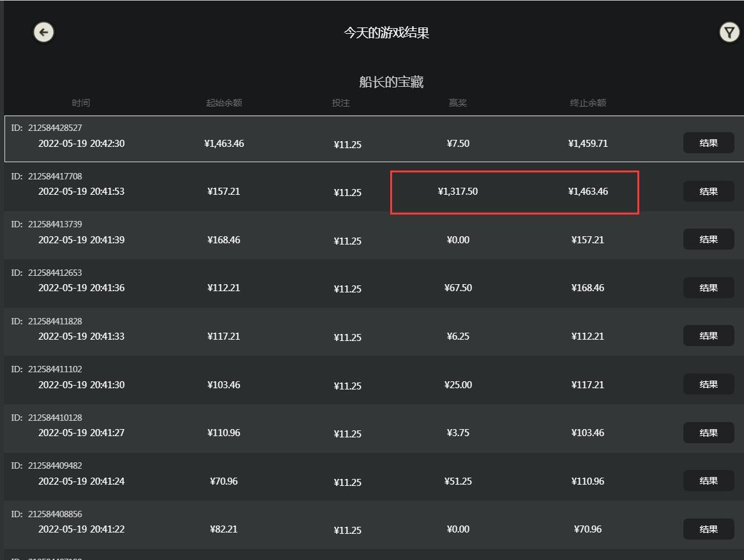
Task: Click the 投注 column header
Action: coord(341,103)
